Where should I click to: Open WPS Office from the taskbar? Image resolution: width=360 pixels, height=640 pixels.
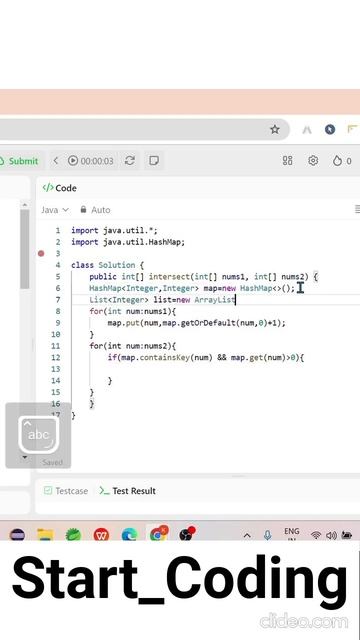point(101,534)
